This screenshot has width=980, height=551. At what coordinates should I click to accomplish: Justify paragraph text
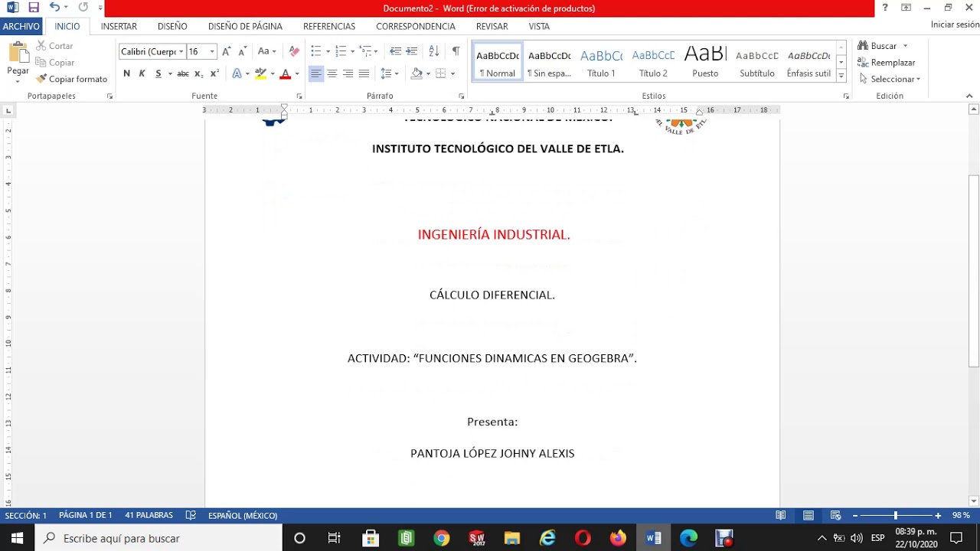[364, 73]
